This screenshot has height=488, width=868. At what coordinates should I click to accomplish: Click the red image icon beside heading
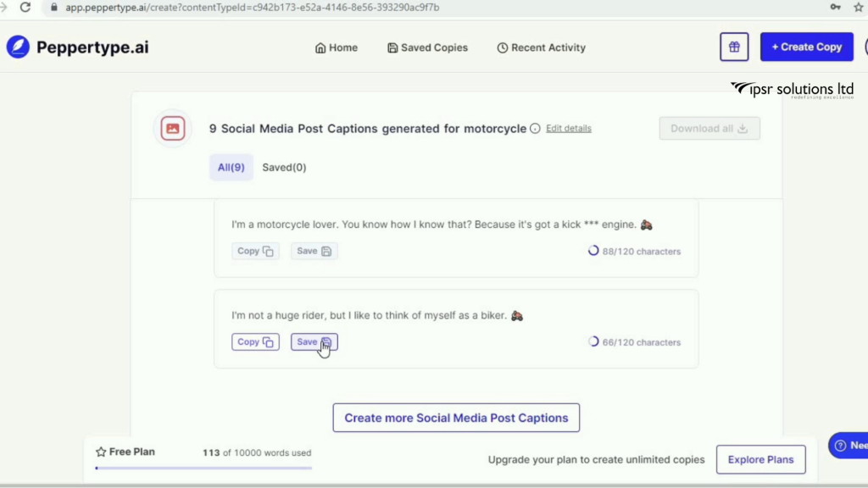coord(173,129)
